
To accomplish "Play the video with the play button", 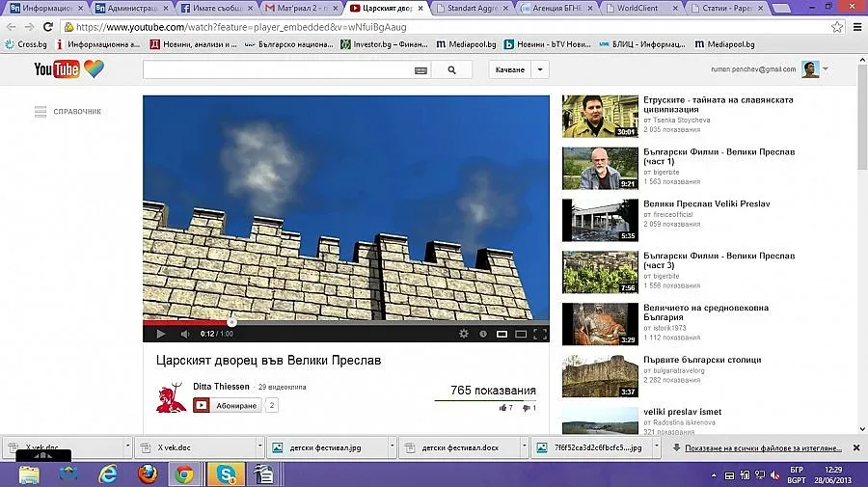I will [x=160, y=334].
